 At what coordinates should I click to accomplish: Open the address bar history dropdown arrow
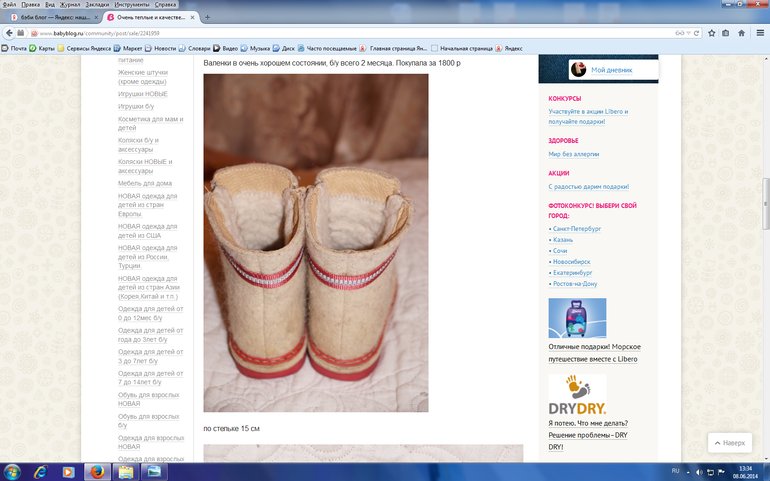pos(688,33)
